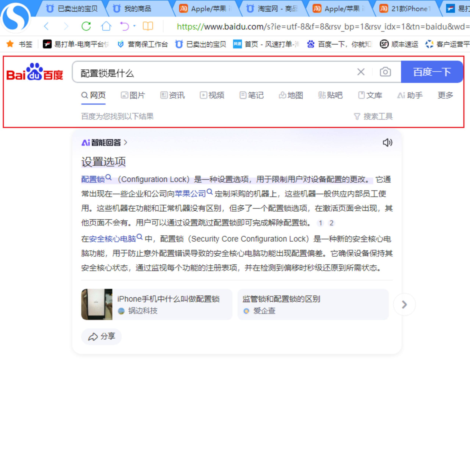470x476 pixels.
Task: Click the browser refresh icon
Action: click(x=86, y=26)
